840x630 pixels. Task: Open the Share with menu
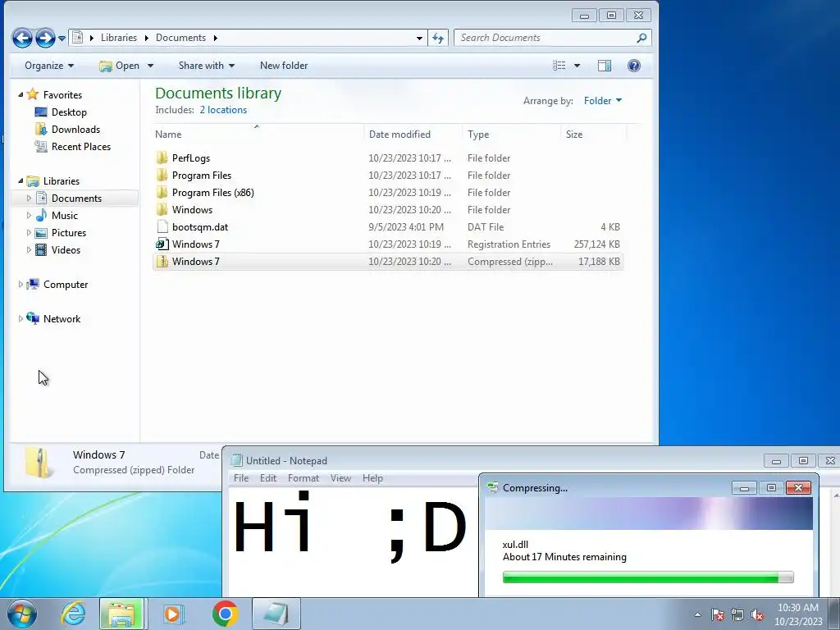pyautogui.click(x=206, y=66)
